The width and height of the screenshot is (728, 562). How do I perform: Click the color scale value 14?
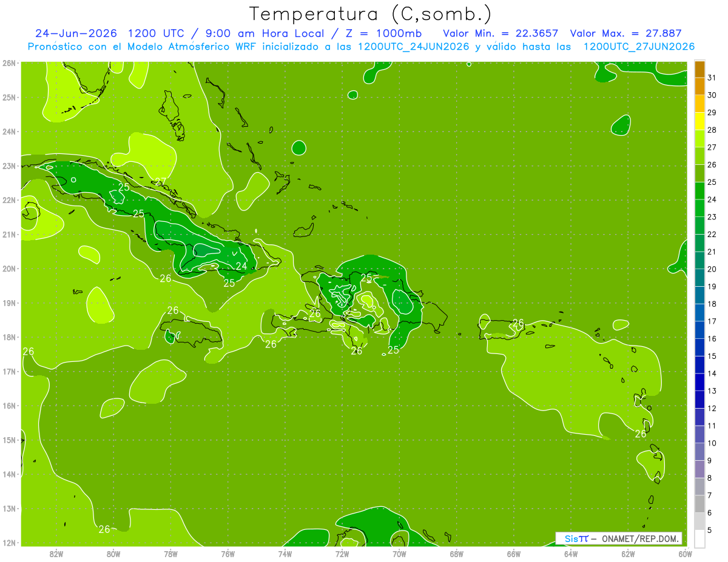tap(712, 373)
